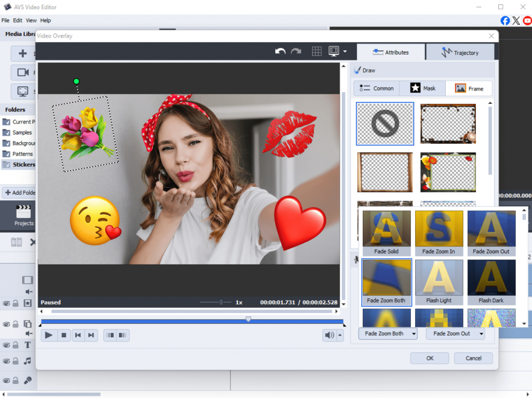Switch to the Mask tab

coord(422,88)
